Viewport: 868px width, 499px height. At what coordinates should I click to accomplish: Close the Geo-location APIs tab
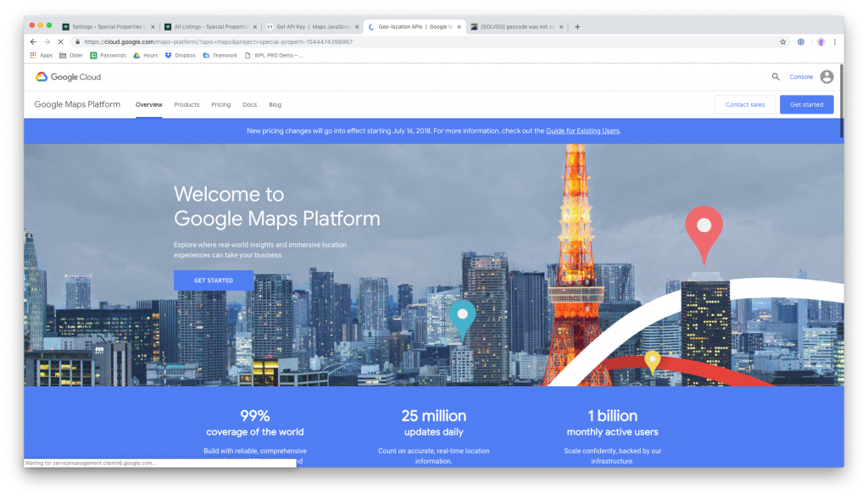tap(459, 26)
